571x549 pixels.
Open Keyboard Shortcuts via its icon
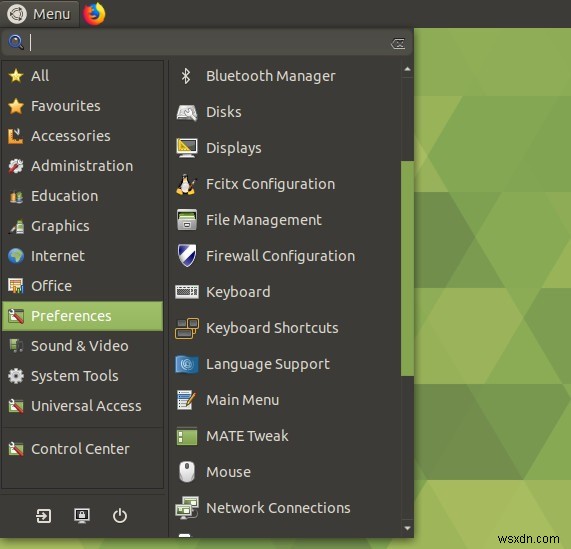coord(187,328)
